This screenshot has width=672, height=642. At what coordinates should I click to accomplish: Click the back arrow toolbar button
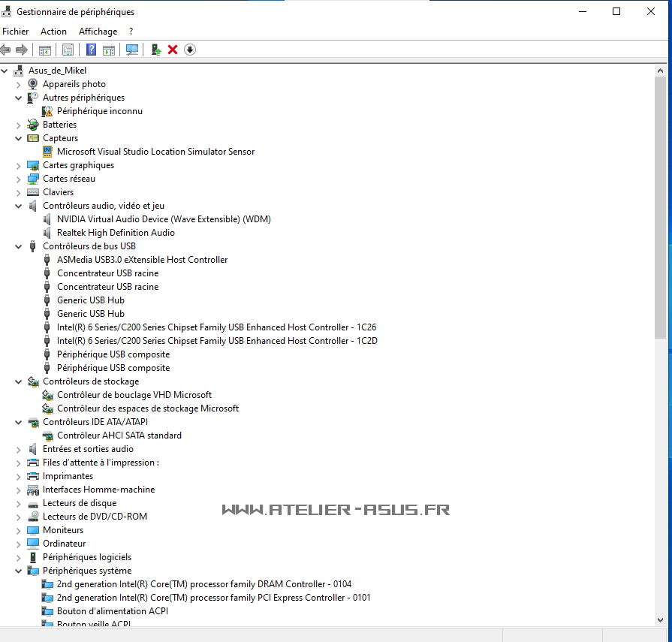pos(6,50)
